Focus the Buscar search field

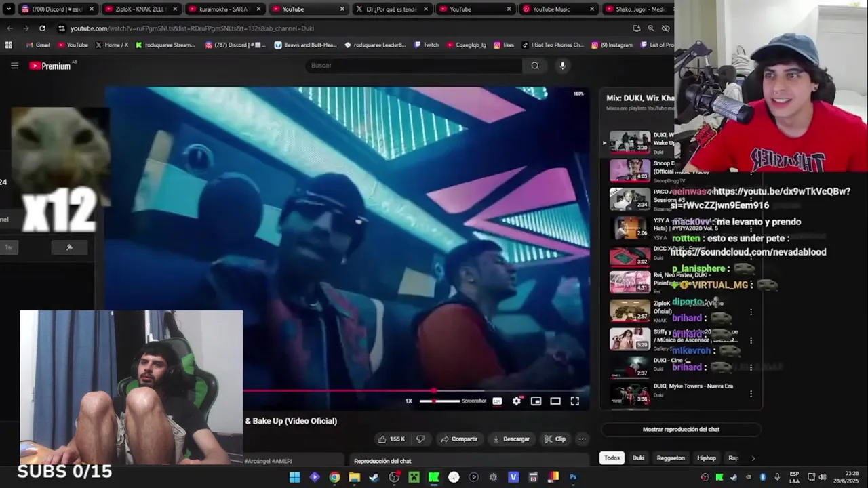414,66
